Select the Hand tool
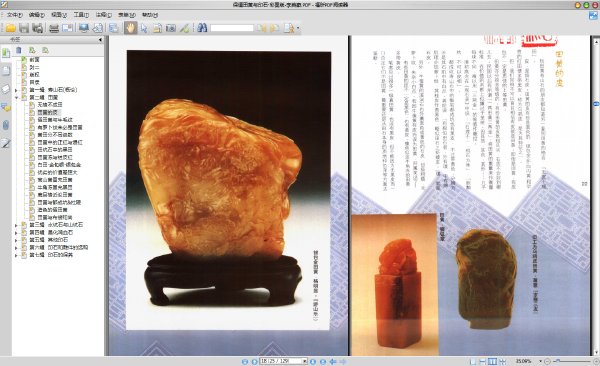This screenshot has height=366, width=600. [x=130, y=28]
